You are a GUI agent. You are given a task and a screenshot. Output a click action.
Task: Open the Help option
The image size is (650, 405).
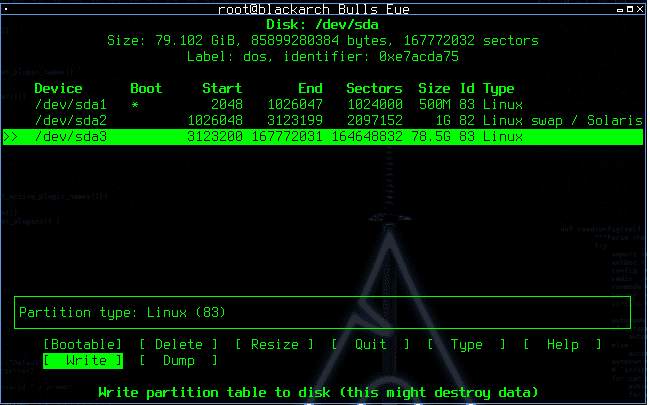562,345
